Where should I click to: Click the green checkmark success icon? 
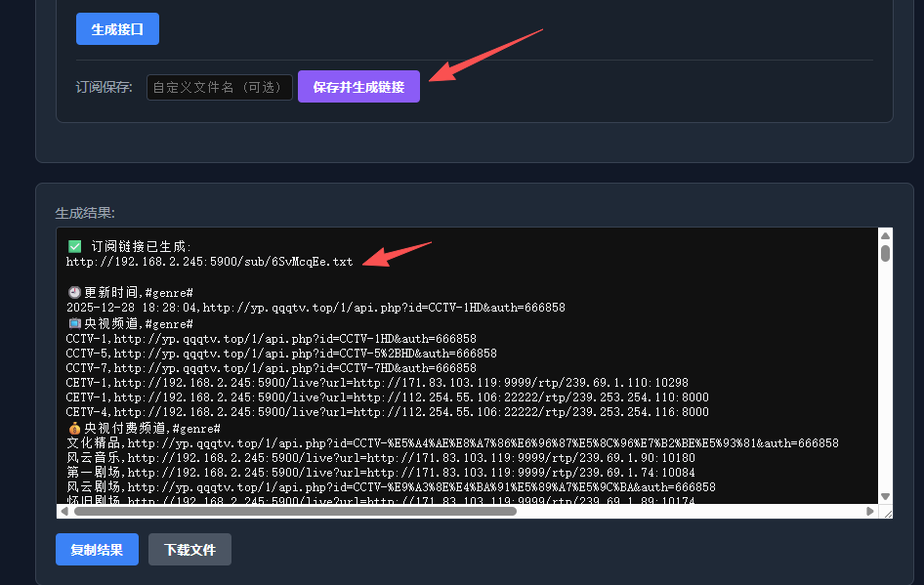tap(74, 246)
